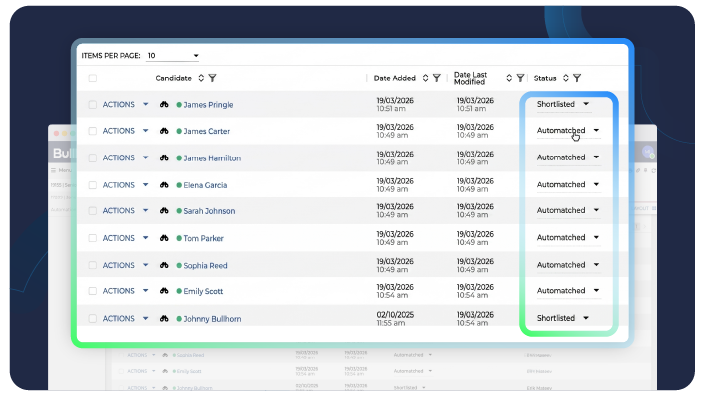The height and width of the screenshot is (396, 705).
Task: Sort by Date Added arrows
Action: click(x=425, y=78)
